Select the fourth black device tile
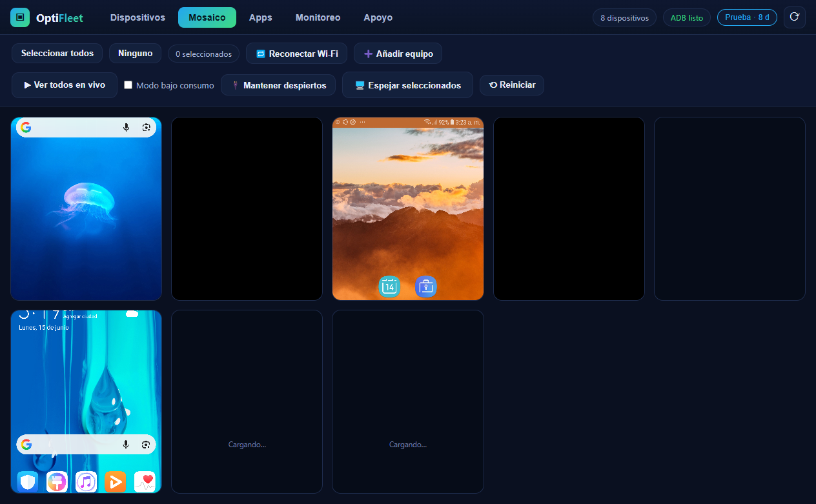This screenshot has height=504, width=816. point(569,208)
